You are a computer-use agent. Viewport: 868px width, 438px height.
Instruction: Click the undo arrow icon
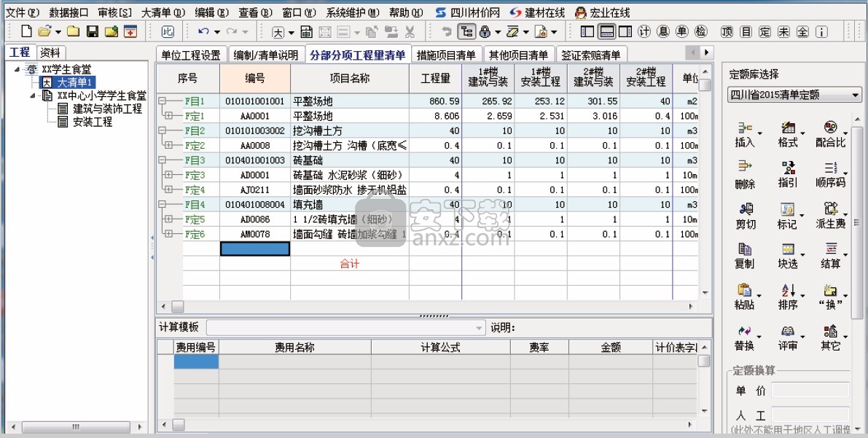click(x=204, y=31)
